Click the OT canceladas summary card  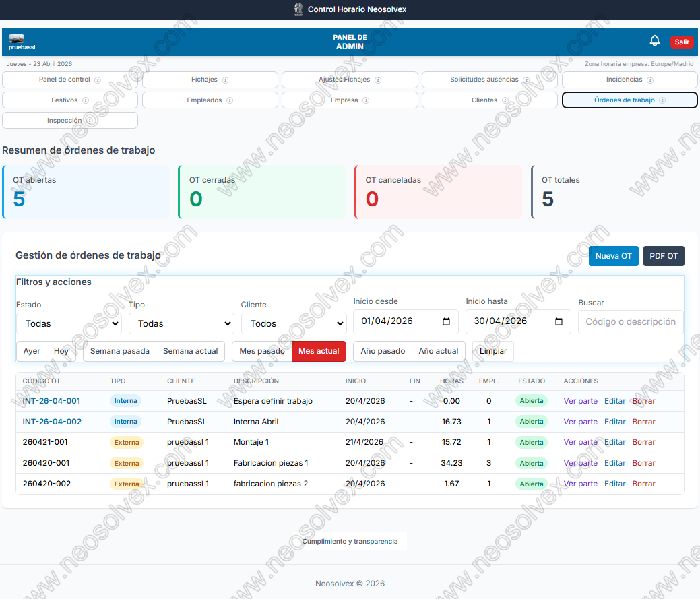439,192
